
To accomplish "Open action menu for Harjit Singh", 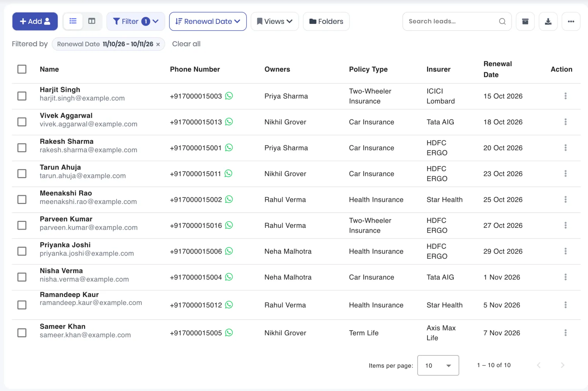I will 565,96.
